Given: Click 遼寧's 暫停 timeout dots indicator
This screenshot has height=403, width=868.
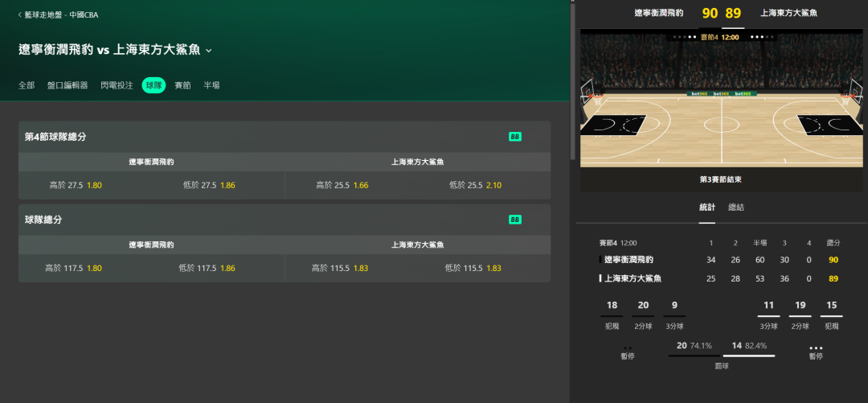Looking at the screenshot, I should [627, 348].
